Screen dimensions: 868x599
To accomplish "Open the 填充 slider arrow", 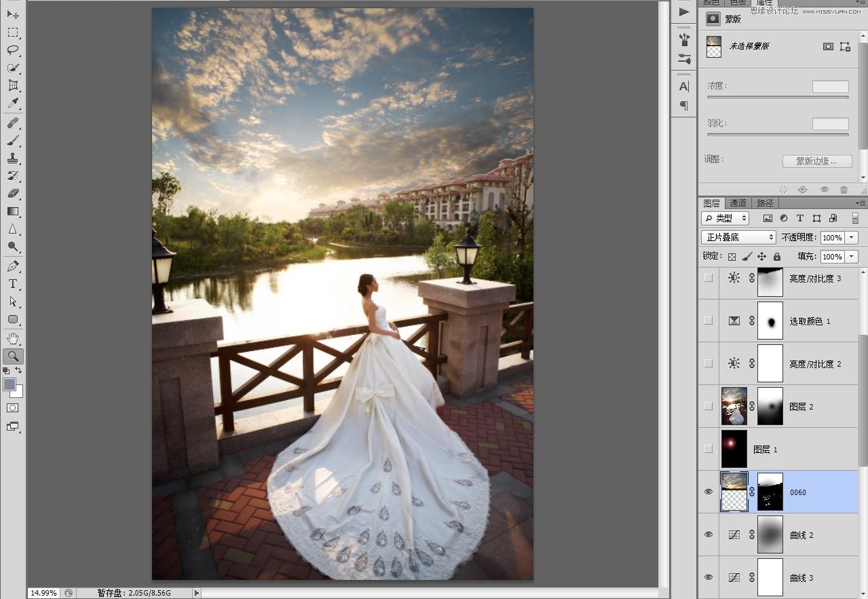I will (x=852, y=257).
